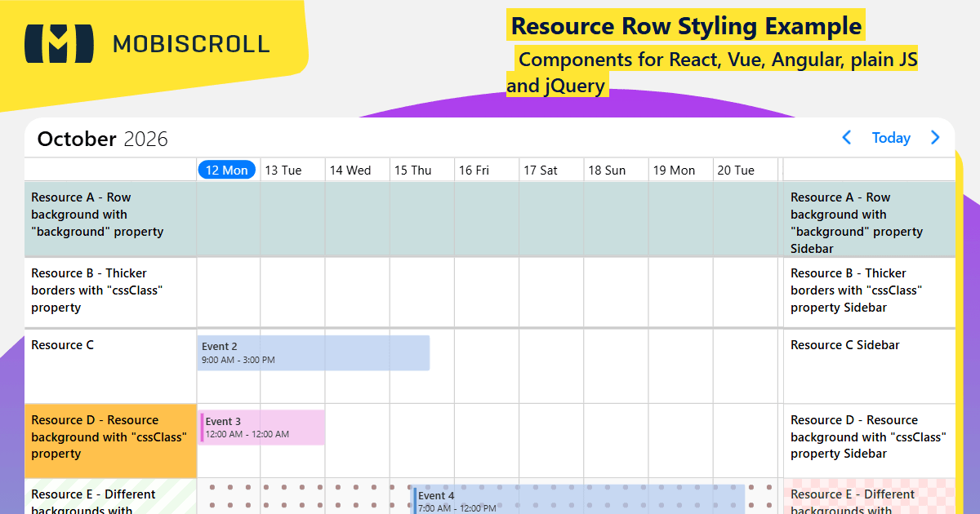
Task: Select the 17 Sat day header
Action: click(541, 170)
